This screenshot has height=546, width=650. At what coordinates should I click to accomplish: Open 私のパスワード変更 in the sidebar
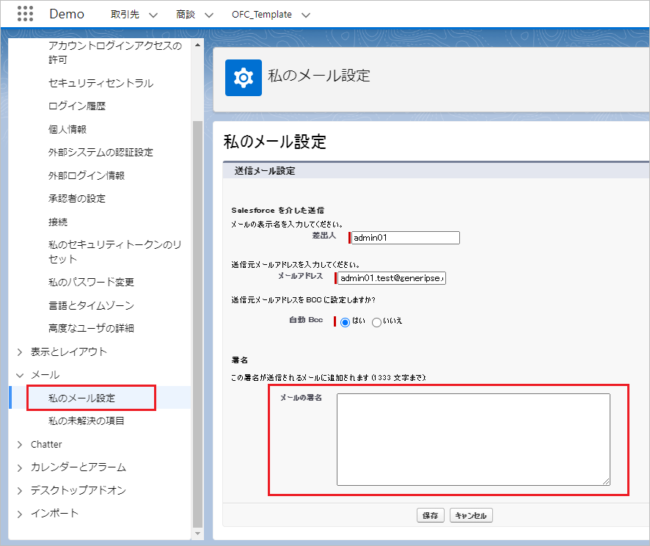(x=91, y=282)
